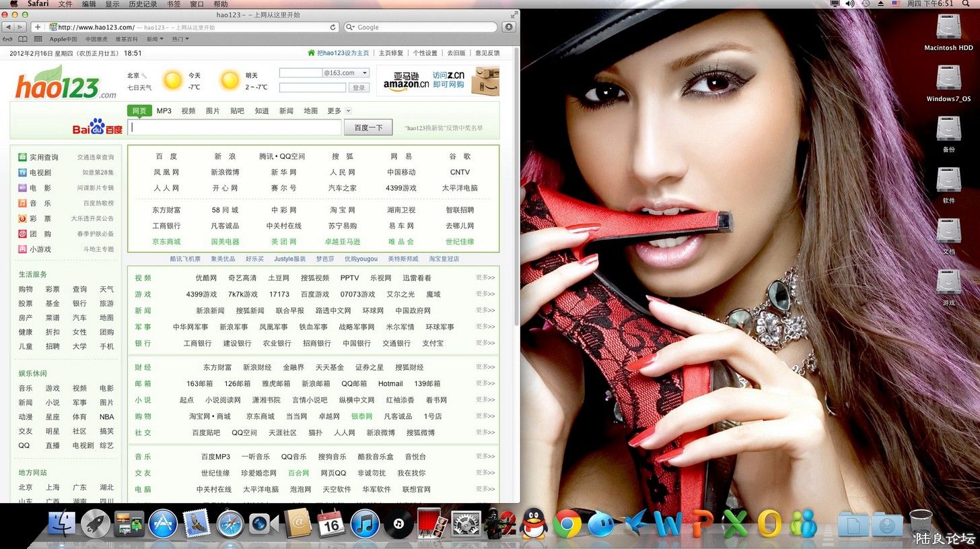Open the QQ penguin app in Dock
The image size is (980, 549).
(x=534, y=524)
